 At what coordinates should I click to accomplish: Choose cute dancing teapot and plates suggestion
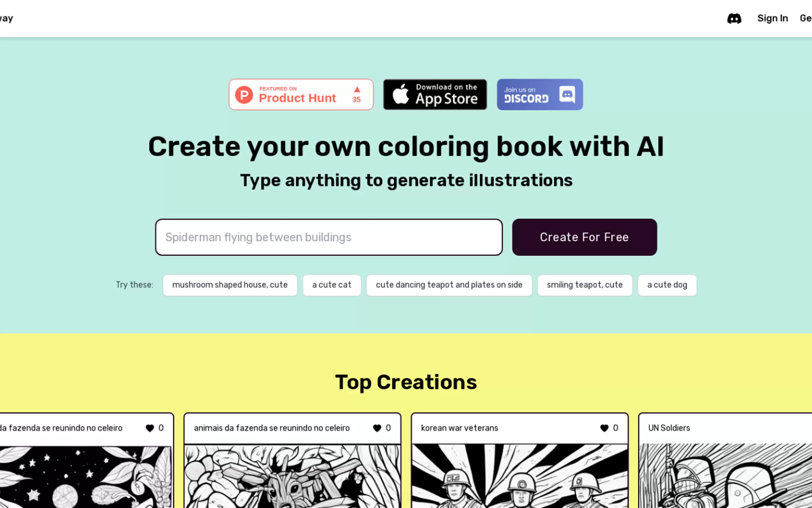(x=449, y=285)
